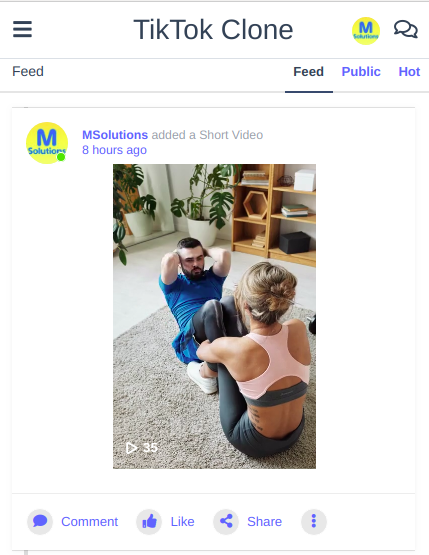
Task: Click the share icon
Action: [x=226, y=521]
